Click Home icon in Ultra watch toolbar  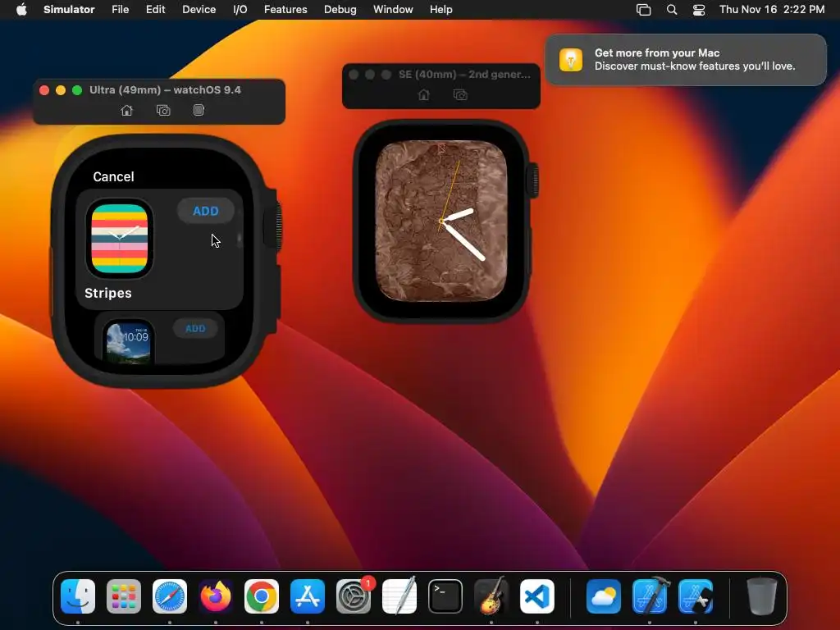click(126, 111)
